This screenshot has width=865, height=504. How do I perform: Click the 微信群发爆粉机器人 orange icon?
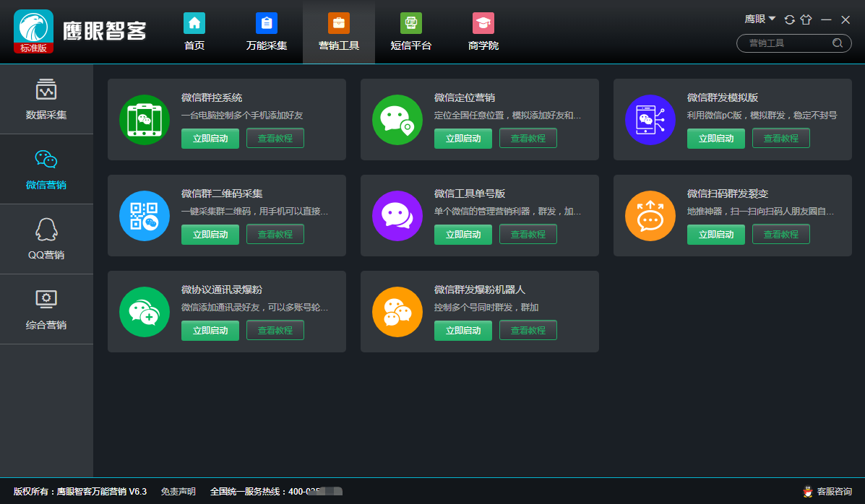(x=397, y=311)
